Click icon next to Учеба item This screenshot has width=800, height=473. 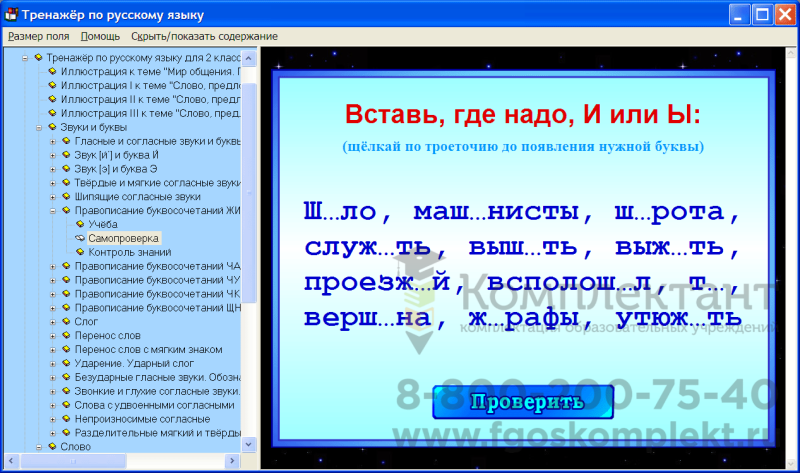[80, 224]
